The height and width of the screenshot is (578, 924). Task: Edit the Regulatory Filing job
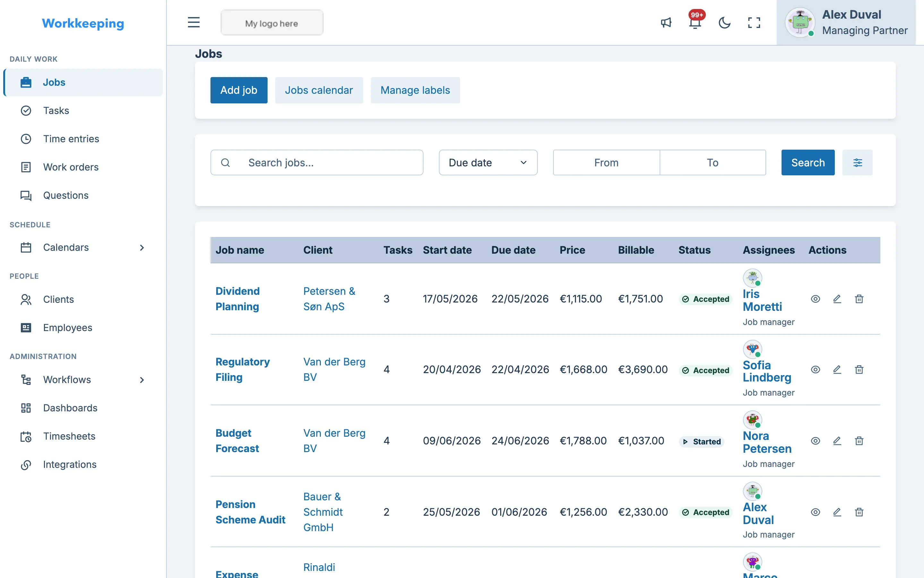point(837,370)
